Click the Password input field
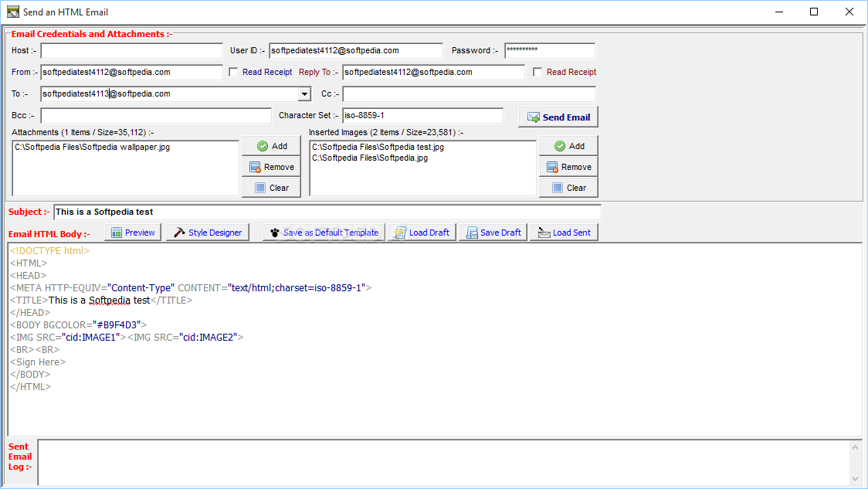 tap(550, 51)
